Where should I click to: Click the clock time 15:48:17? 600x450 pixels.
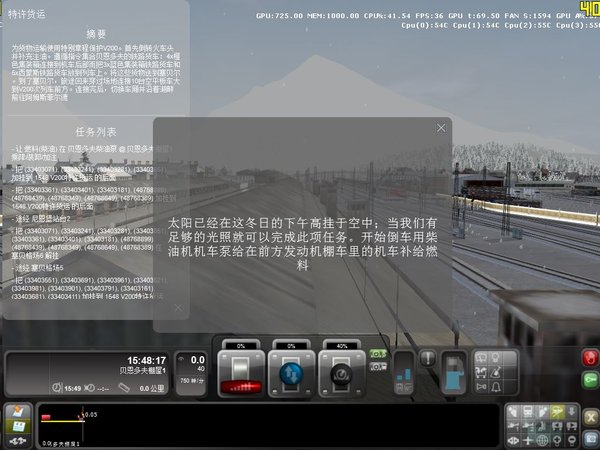[147, 360]
